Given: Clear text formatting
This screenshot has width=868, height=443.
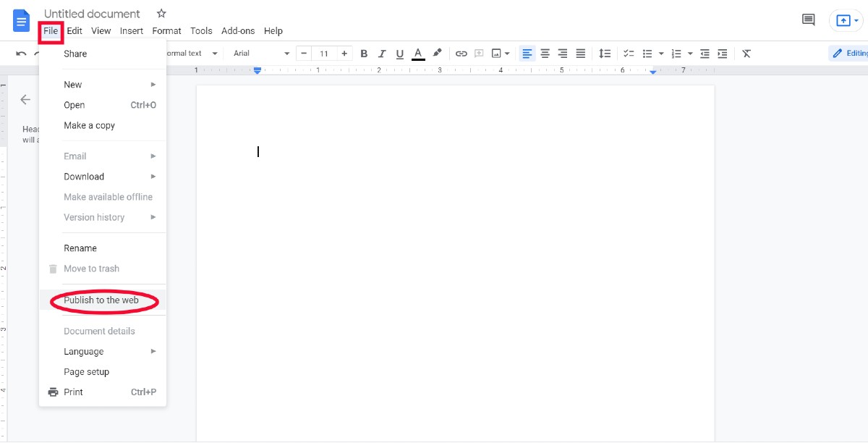Looking at the screenshot, I should coord(746,53).
